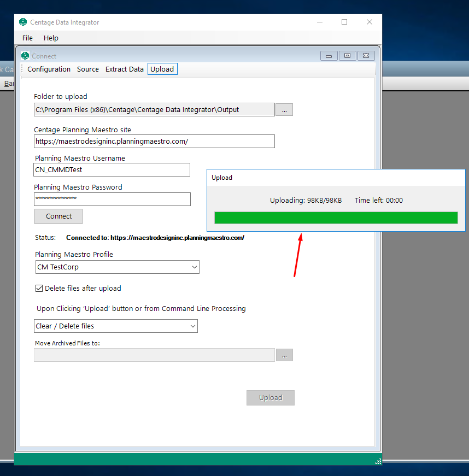The width and height of the screenshot is (469, 476).
Task: Switch to the Configuration tab
Action: click(x=49, y=69)
